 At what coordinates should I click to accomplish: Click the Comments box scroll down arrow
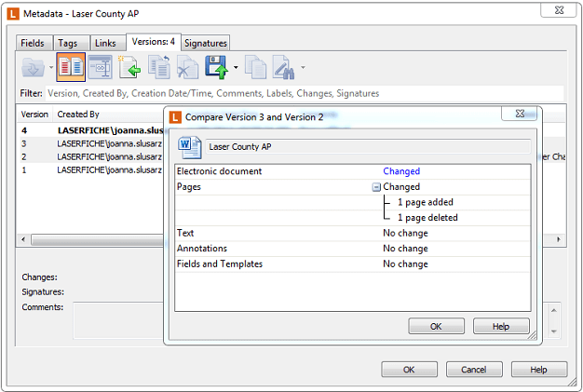pyautogui.click(x=553, y=331)
